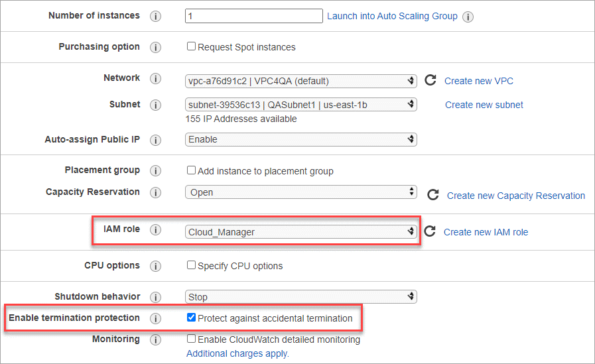The width and height of the screenshot is (595, 364).
Task: Uncheck Protect against accidental termination
Action: tap(192, 318)
